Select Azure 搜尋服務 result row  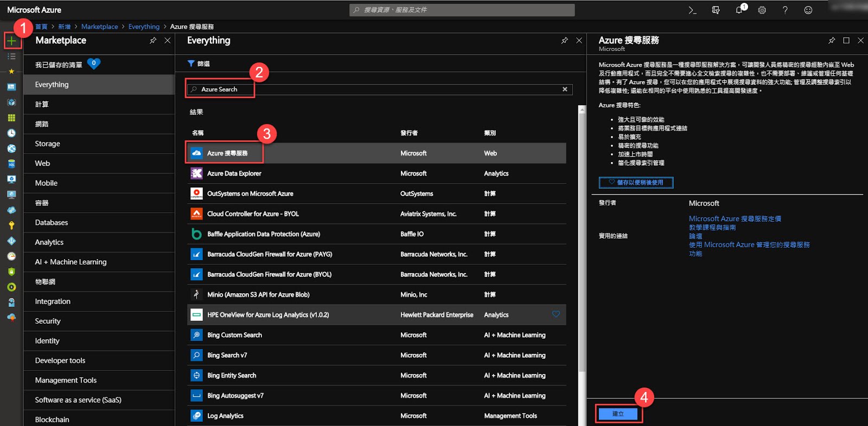pos(376,153)
